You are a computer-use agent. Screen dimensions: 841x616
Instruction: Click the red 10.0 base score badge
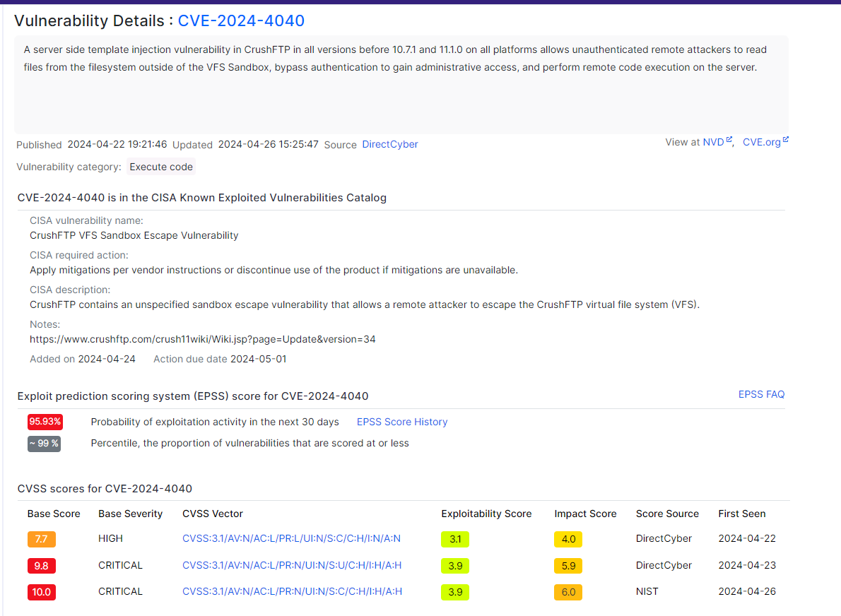tap(41, 592)
